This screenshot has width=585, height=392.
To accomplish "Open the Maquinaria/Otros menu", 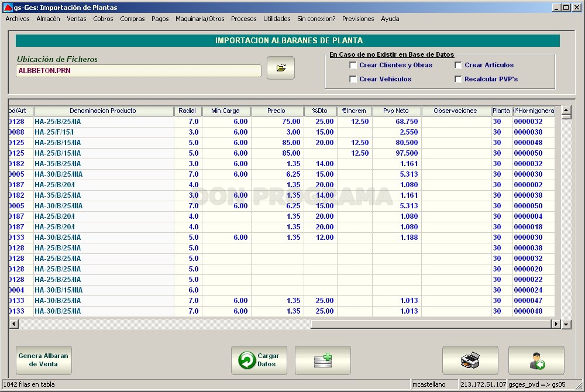I will click(200, 19).
